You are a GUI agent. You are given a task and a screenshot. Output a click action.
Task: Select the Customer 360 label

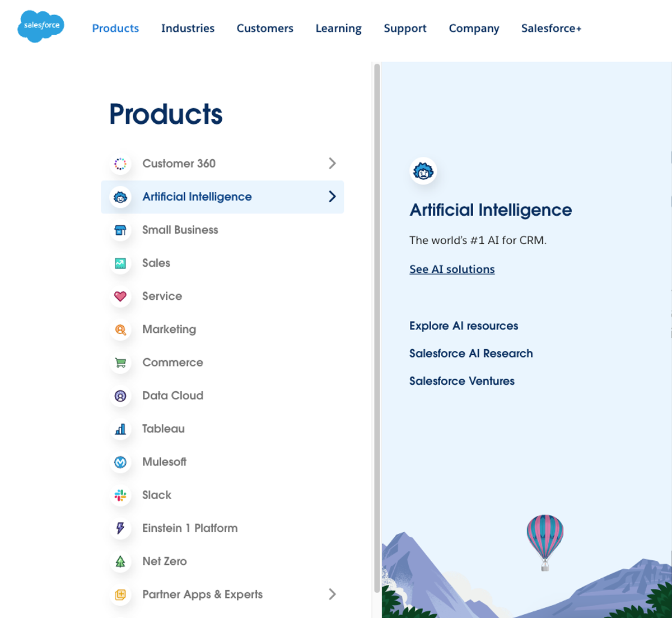coord(179,163)
